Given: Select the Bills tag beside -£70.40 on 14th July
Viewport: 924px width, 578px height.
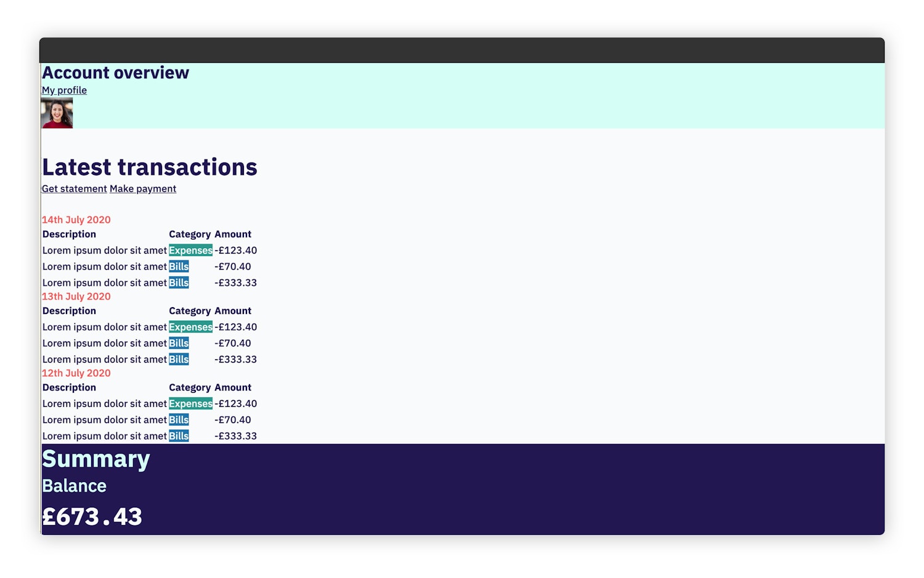Looking at the screenshot, I should (179, 266).
